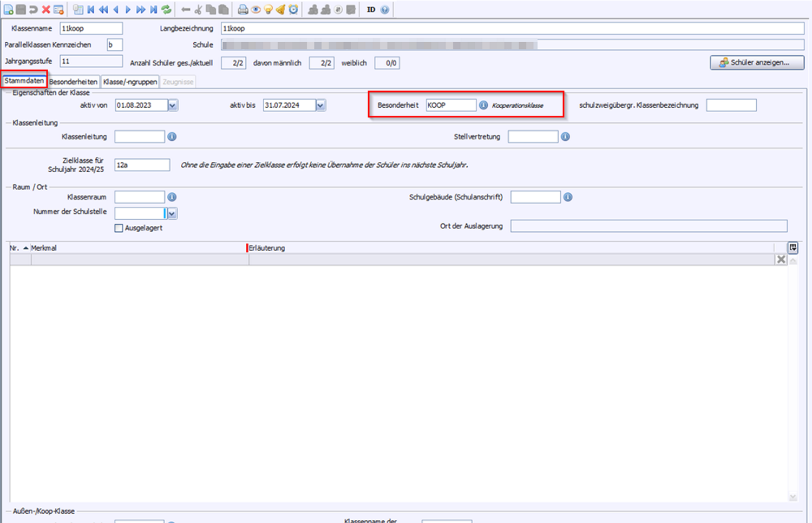The height and width of the screenshot is (523, 812).
Task: Open the Klasse/-ngruppen tab
Action: [130, 82]
